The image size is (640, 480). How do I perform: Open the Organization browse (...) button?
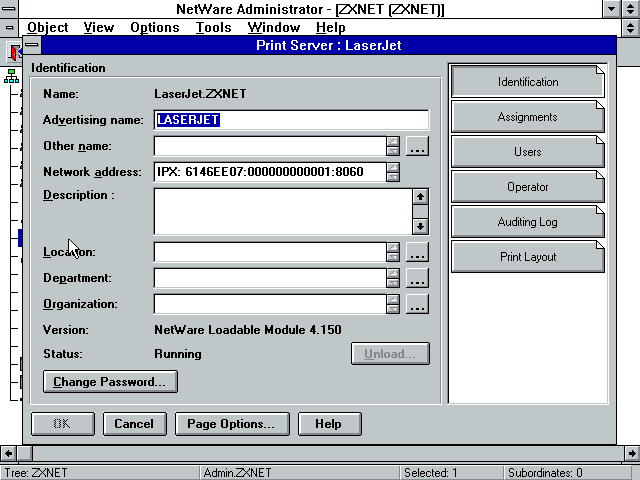[417, 304]
